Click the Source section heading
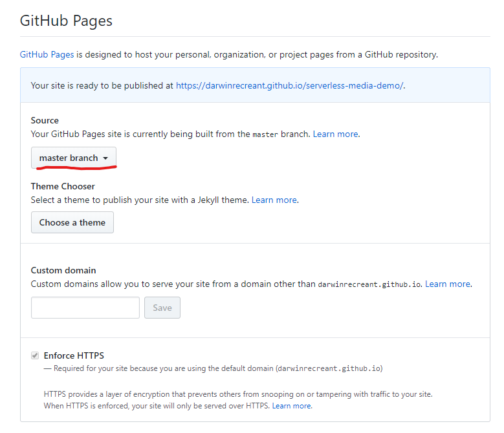The image size is (504, 433). tap(45, 120)
